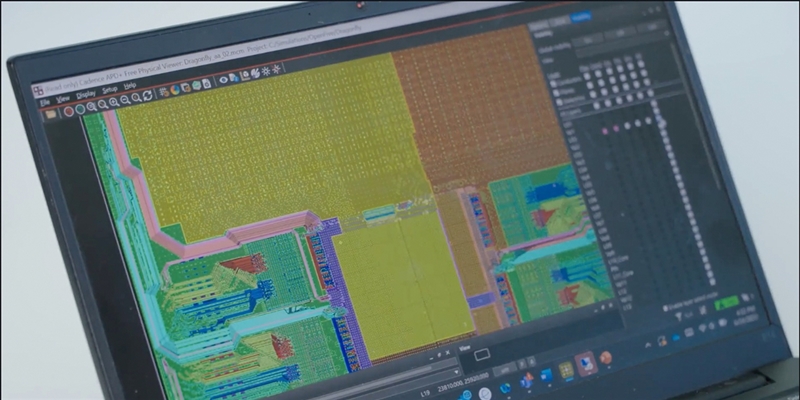Image resolution: width=800 pixels, height=400 pixels.
Task: Toggle Enable layer select mode checkbox
Action: (x=665, y=308)
